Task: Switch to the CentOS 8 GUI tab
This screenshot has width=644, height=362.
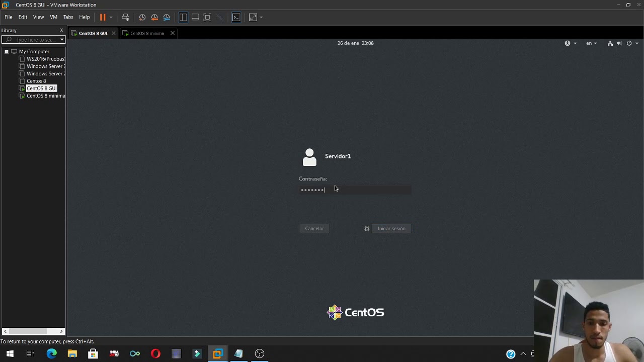Action: 93,33
